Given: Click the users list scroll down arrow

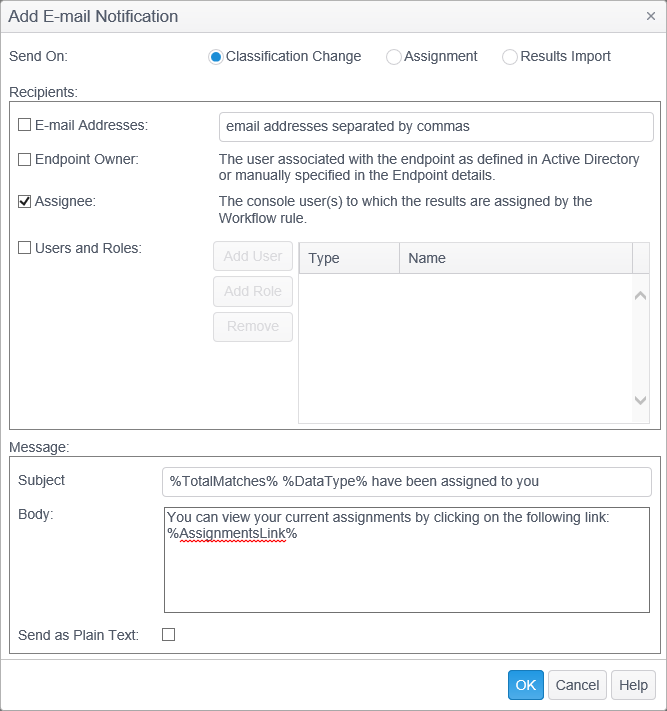Looking at the screenshot, I should 641,400.
